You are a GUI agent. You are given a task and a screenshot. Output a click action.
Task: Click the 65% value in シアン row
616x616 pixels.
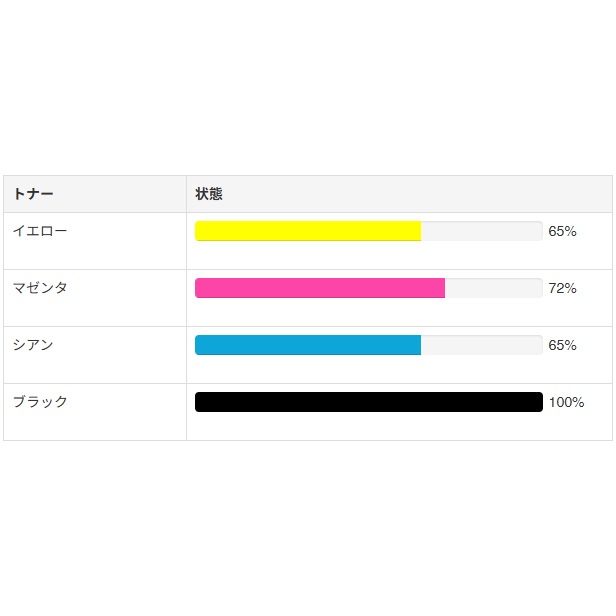(562, 345)
